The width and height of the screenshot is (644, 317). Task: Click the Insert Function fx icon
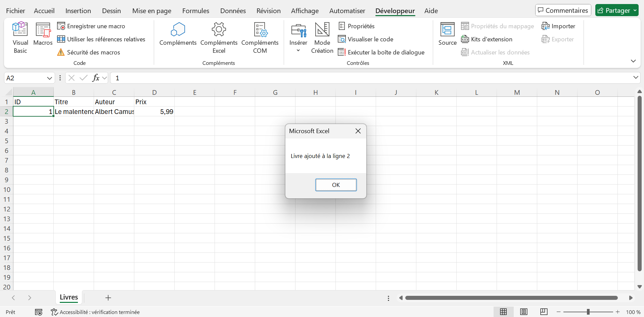(96, 78)
